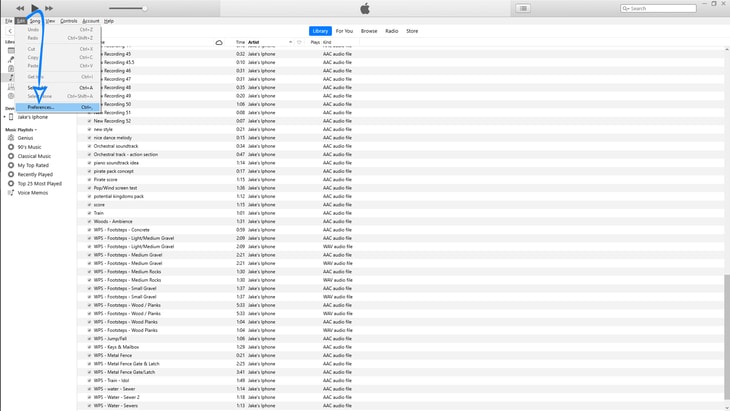730x411 pixels.
Task: Uncheck the Orchestral soundtrack checkbox
Action: [x=89, y=146]
